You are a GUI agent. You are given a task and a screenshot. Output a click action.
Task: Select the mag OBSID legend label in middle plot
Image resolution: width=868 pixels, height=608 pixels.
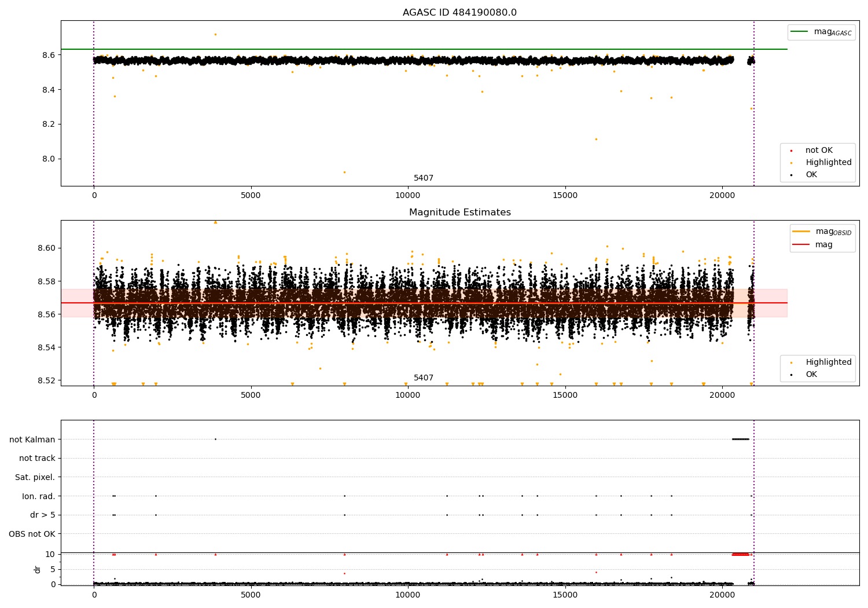[833, 232]
